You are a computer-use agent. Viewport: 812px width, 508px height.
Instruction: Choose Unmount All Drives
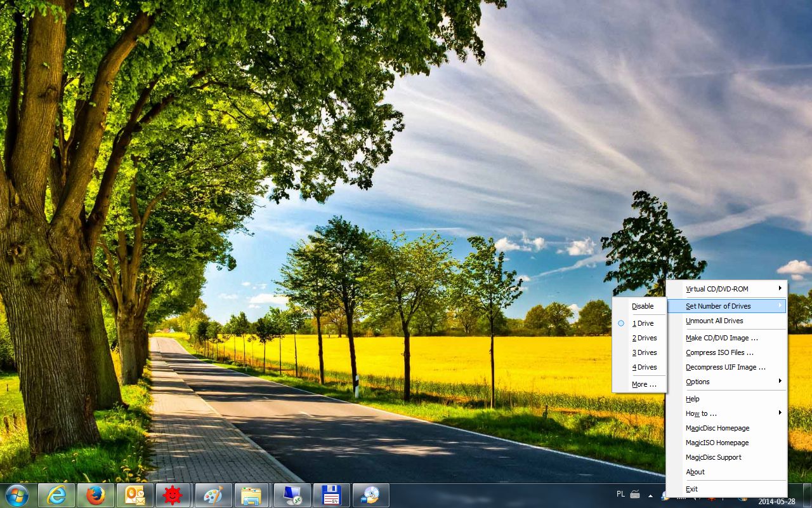pyautogui.click(x=726, y=321)
